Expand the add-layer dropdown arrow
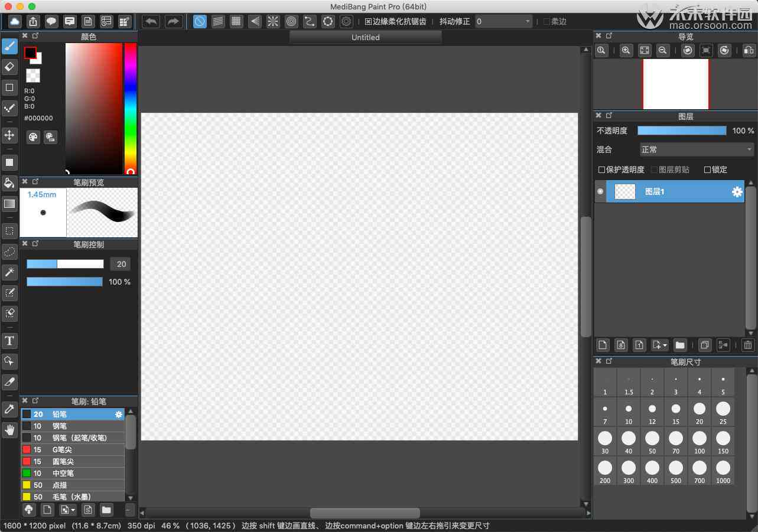This screenshot has height=532, width=758. click(665, 345)
